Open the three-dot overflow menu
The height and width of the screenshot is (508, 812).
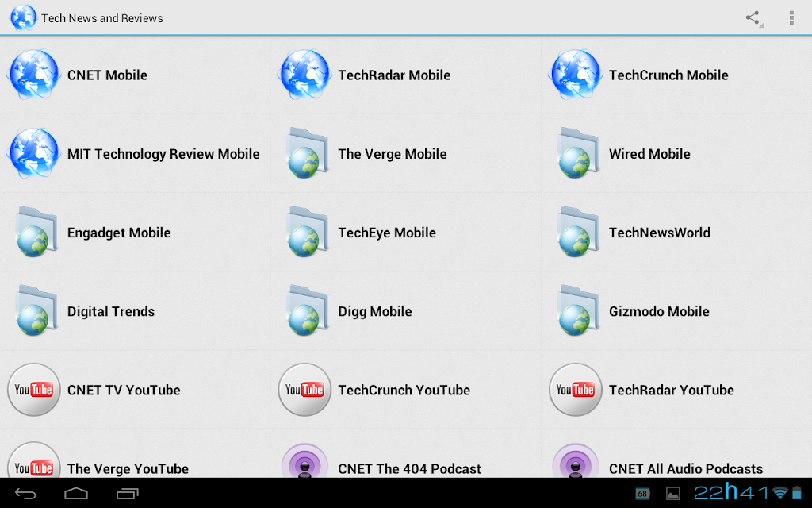[x=791, y=18]
